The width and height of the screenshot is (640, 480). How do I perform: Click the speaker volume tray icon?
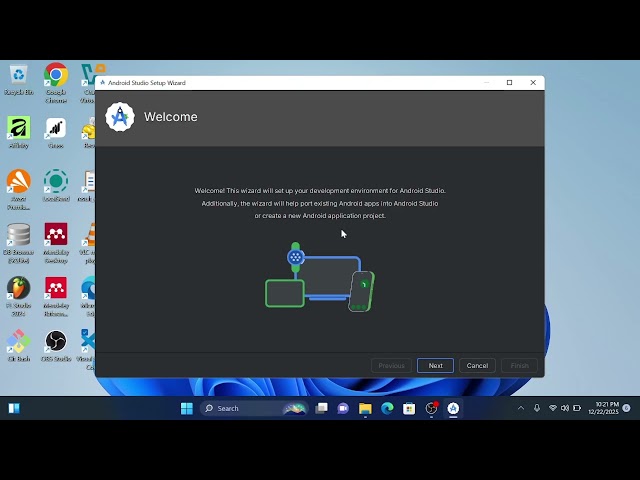(565, 408)
